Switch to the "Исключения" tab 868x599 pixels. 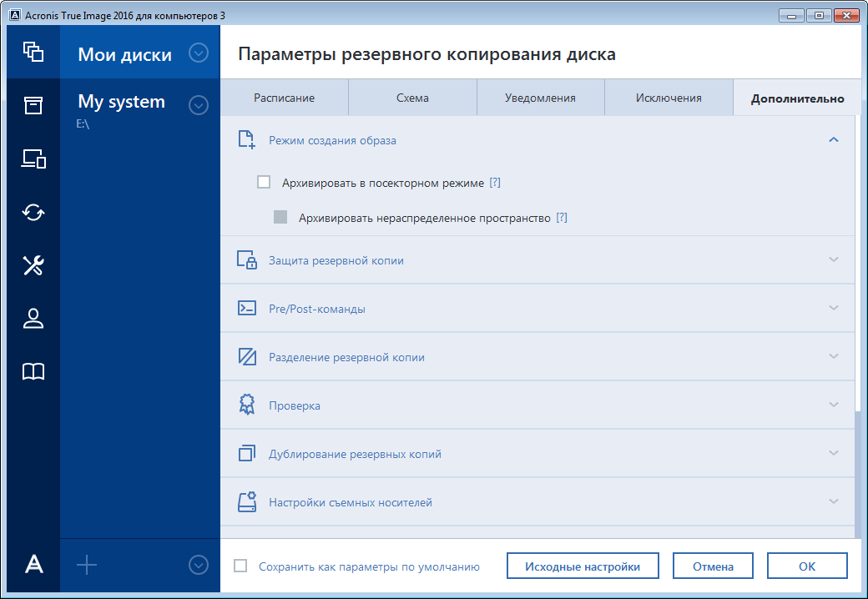click(x=668, y=98)
